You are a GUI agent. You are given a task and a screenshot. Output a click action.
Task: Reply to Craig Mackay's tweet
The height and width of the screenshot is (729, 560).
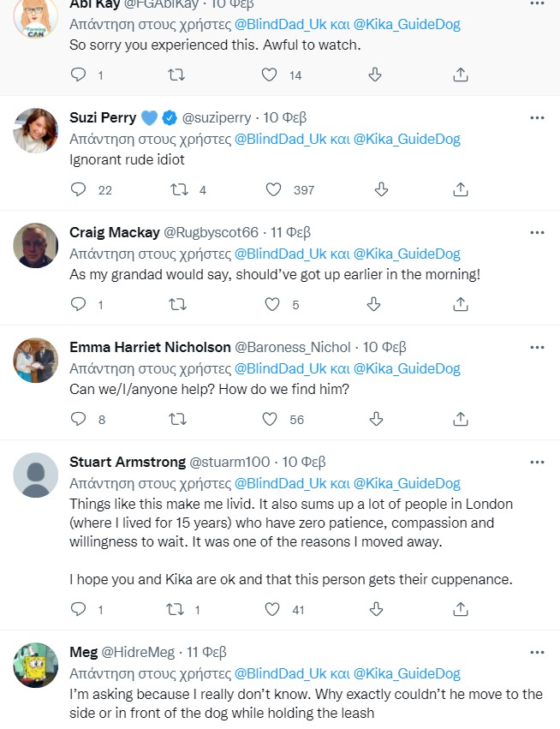click(79, 304)
